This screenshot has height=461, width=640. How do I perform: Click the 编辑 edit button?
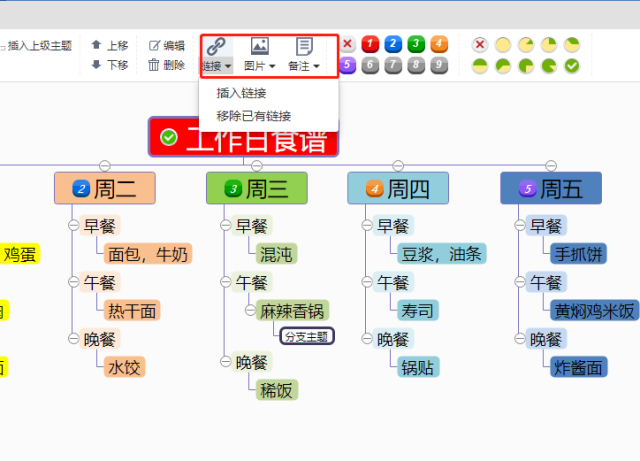pos(167,45)
